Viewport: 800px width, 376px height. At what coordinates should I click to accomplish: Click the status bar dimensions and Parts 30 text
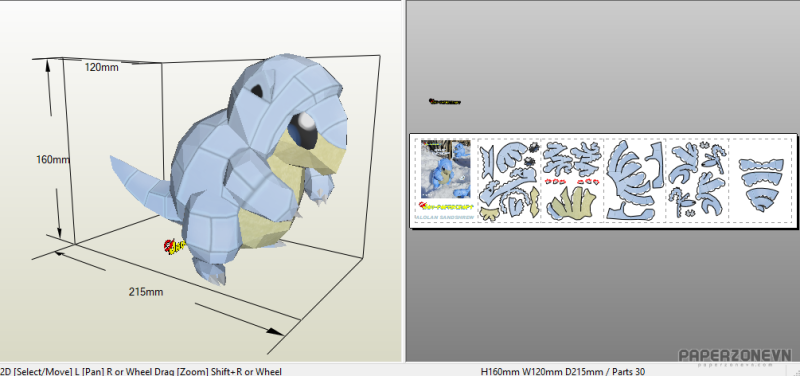[x=563, y=372]
